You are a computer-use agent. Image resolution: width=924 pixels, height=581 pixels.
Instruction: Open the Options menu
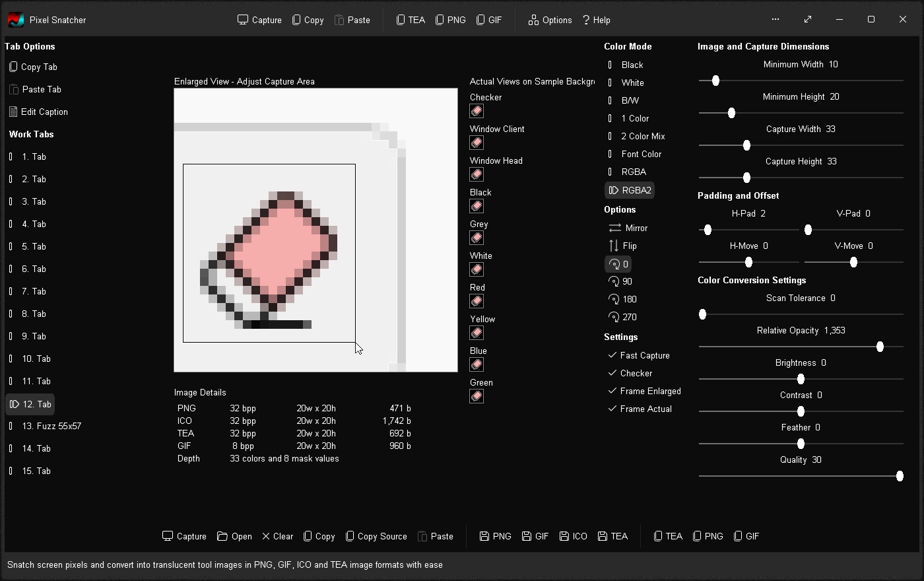click(x=550, y=20)
